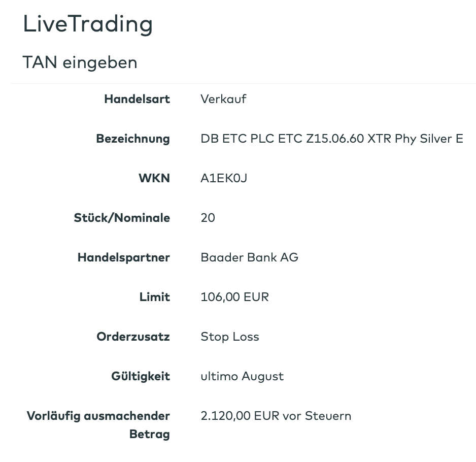Click the Baader Bank AG text

[x=250, y=257]
